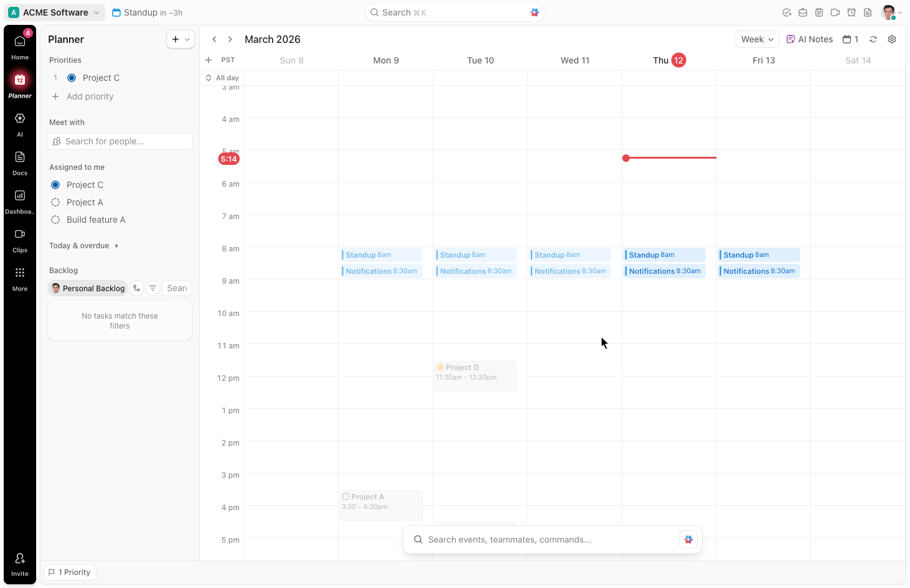Click the AI sparkle icon in search bar
910x588 pixels.
coord(535,12)
